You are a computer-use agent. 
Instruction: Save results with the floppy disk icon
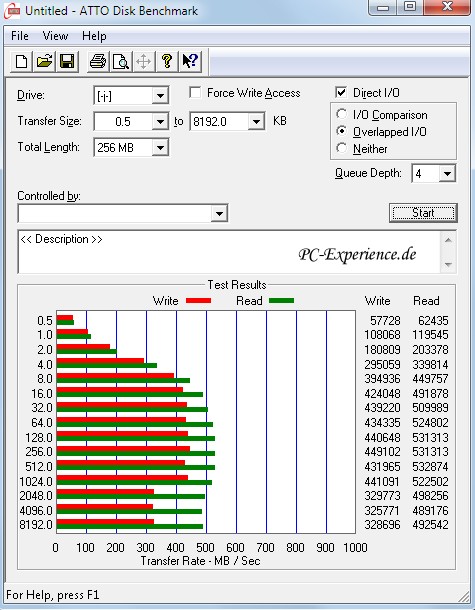(67, 61)
